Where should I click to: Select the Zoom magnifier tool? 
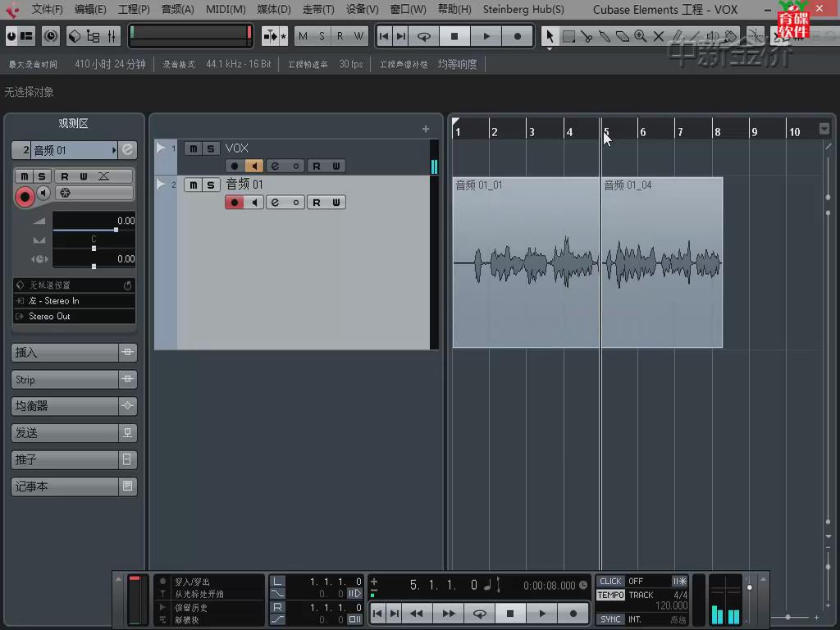pos(640,36)
